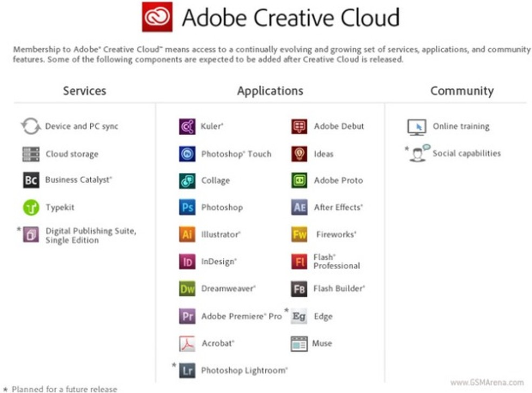Click the Flash Builder FB icon
The height and width of the screenshot is (393, 532).
click(300, 289)
